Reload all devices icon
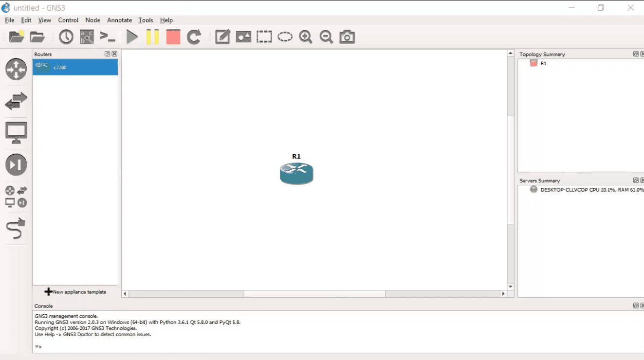 tap(194, 36)
